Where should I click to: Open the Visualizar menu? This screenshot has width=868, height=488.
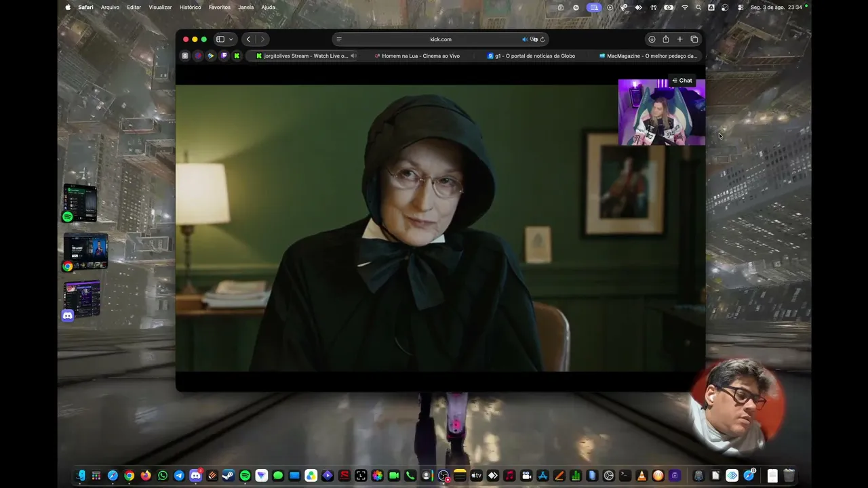click(x=160, y=7)
